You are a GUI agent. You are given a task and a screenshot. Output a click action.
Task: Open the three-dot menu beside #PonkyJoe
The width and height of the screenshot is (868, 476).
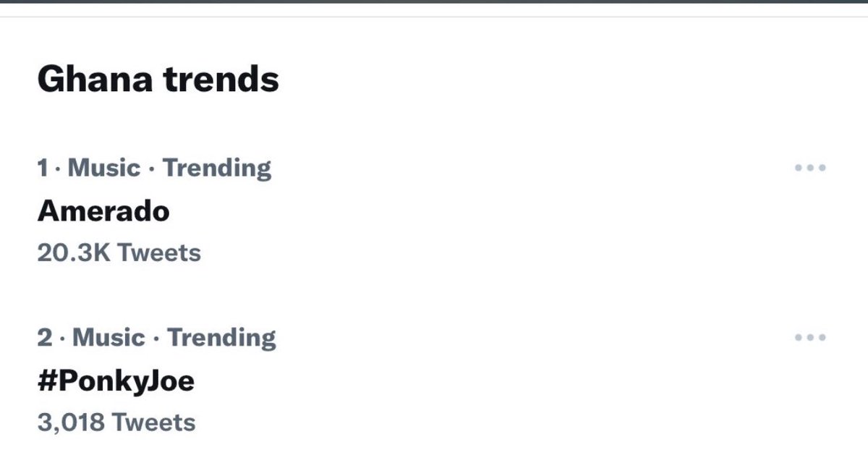(x=810, y=337)
